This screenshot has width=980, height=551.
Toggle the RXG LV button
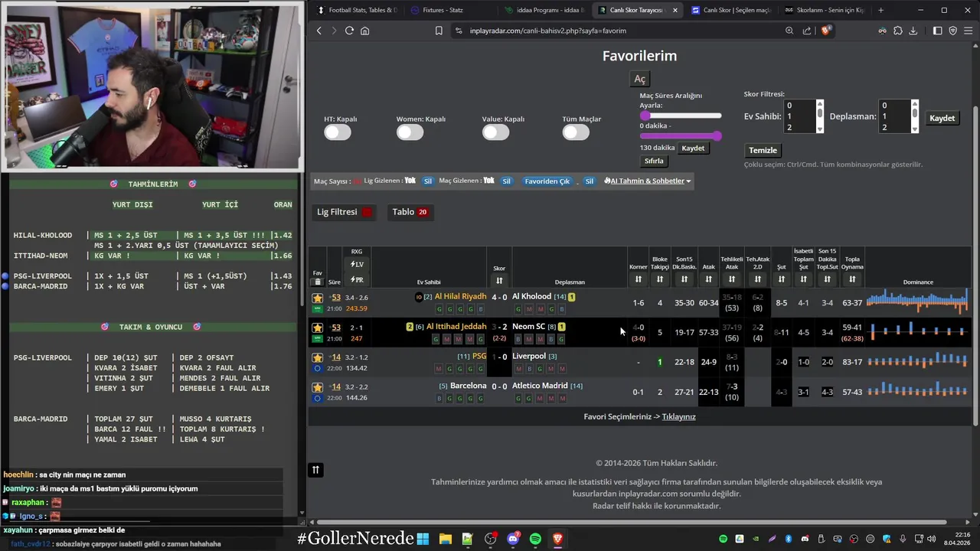(357, 264)
